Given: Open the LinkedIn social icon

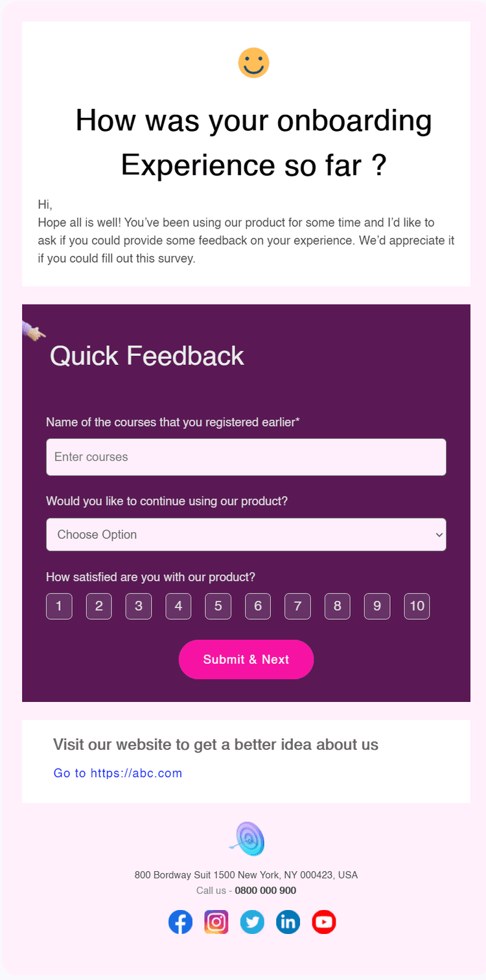Looking at the screenshot, I should (x=288, y=922).
